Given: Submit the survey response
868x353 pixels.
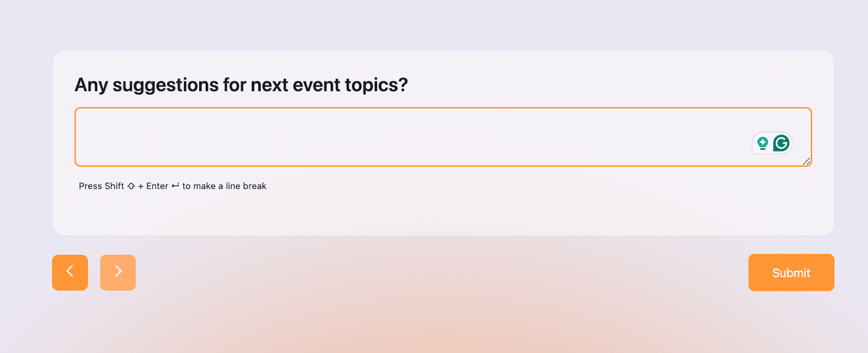Looking at the screenshot, I should click(x=790, y=273).
